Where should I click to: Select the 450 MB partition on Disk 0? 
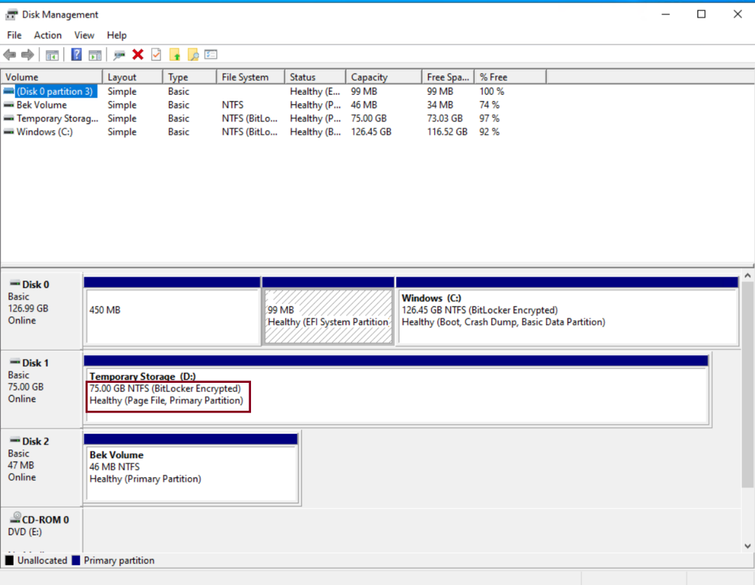pos(172,311)
